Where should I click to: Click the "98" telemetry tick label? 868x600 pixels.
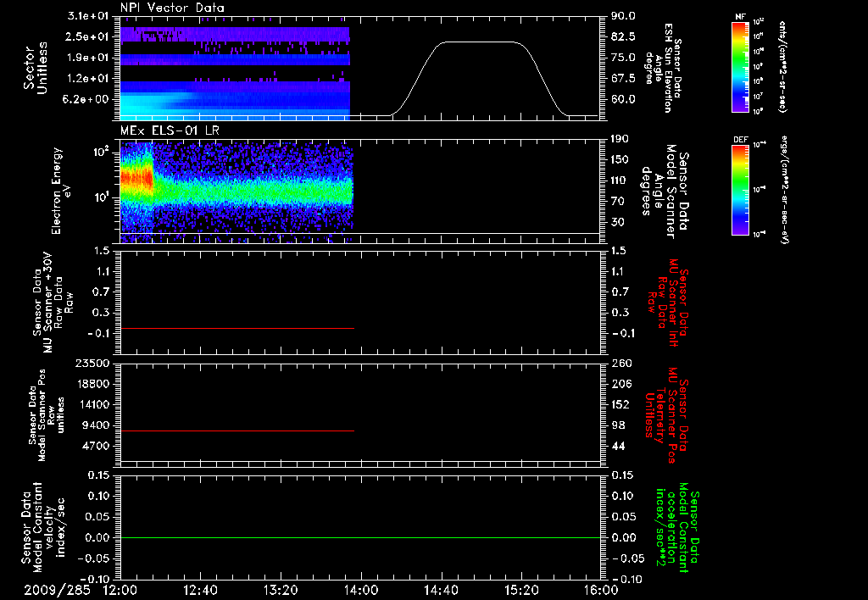coord(617,425)
